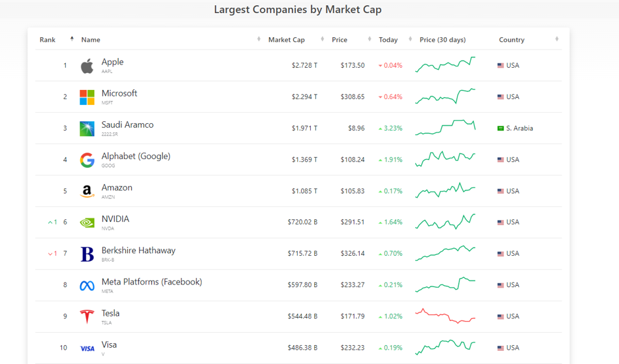Open the Berkshire Hathaway company link

pyautogui.click(x=138, y=250)
